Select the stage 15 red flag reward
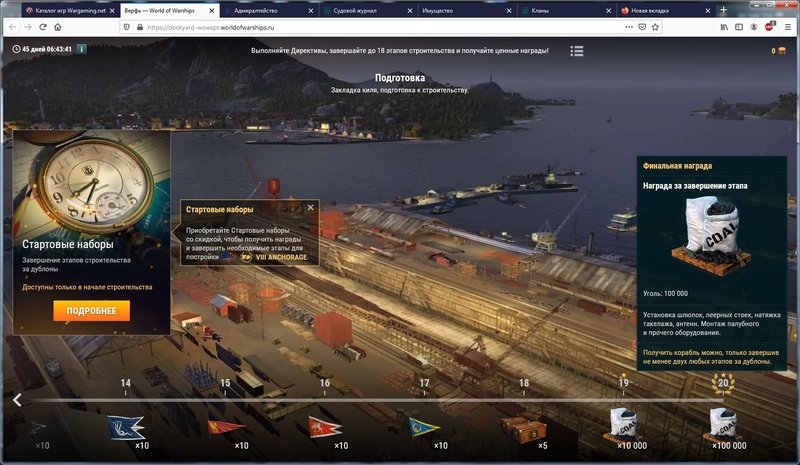This screenshot has height=465, width=800. 226,427
